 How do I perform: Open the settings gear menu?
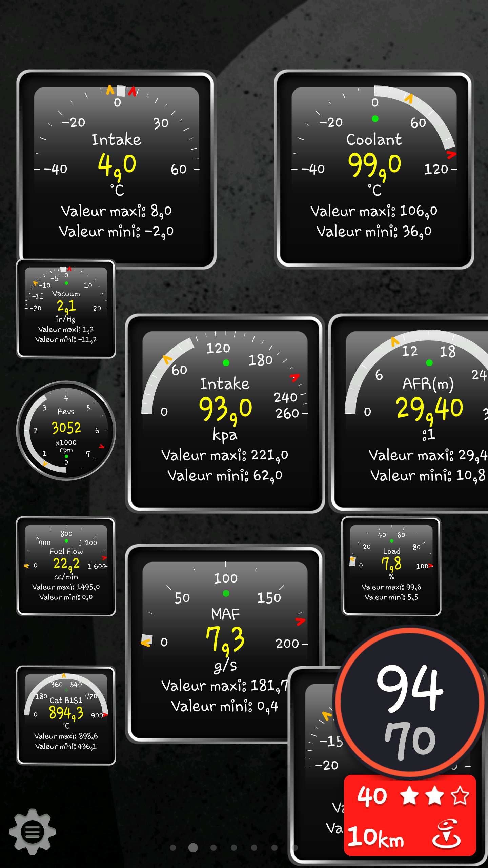point(33,831)
